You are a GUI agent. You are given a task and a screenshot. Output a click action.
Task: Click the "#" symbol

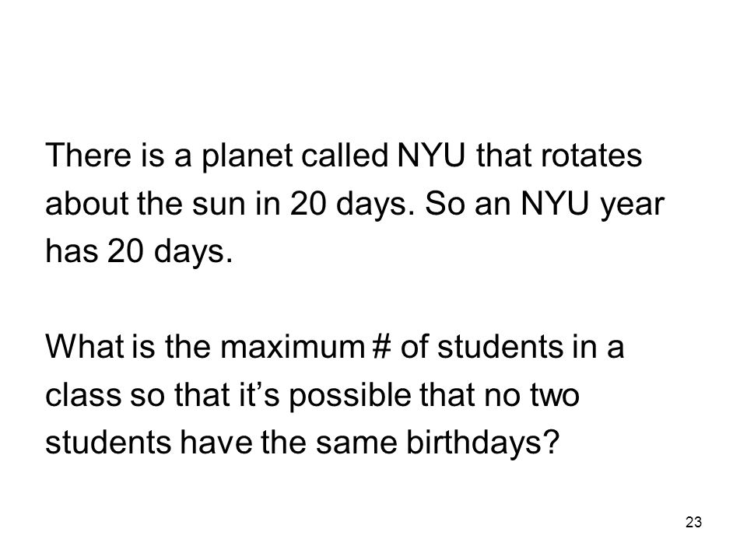point(381,346)
